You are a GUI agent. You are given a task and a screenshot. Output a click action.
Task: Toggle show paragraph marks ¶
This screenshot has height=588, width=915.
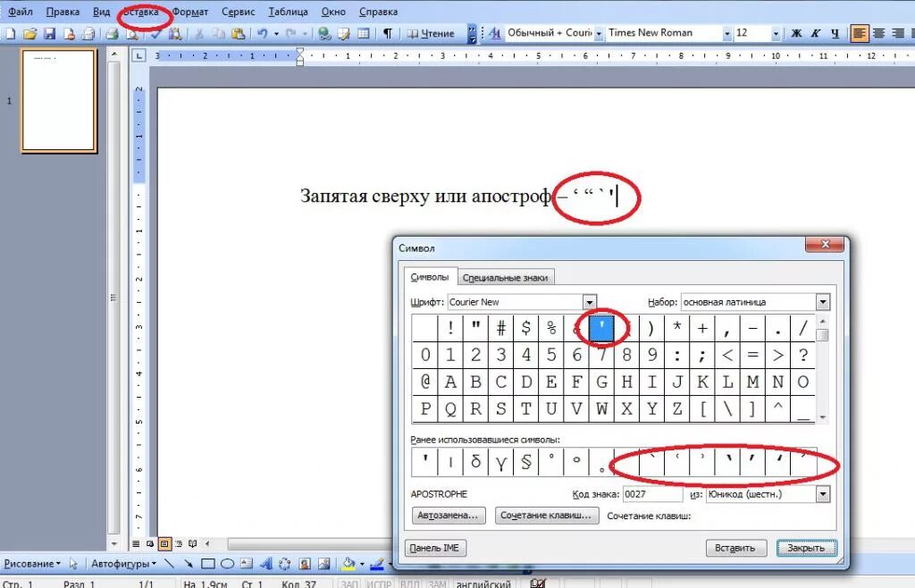[388, 34]
